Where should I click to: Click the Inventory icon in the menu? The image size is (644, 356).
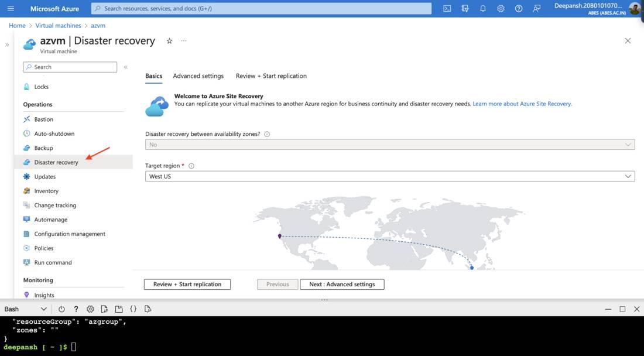point(27,191)
